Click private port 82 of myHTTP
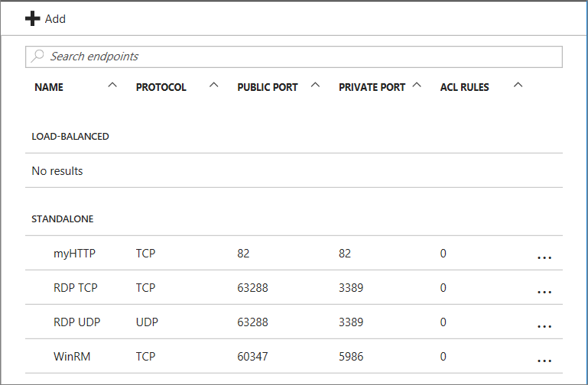 pyautogui.click(x=345, y=253)
